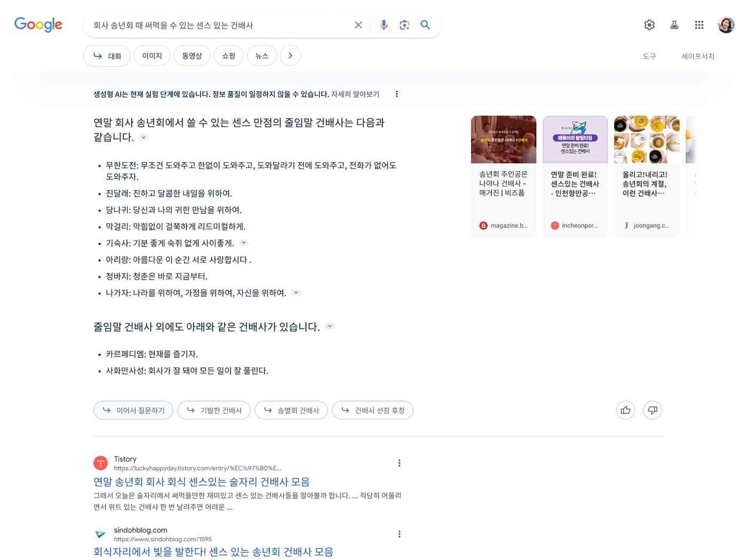Open quick settings gear icon
The image size is (747, 560).
coord(649,25)
